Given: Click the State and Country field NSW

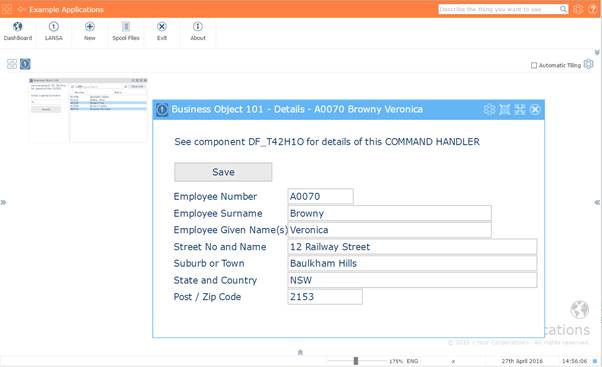Looking at the screenshot, I should click(412, 280).
